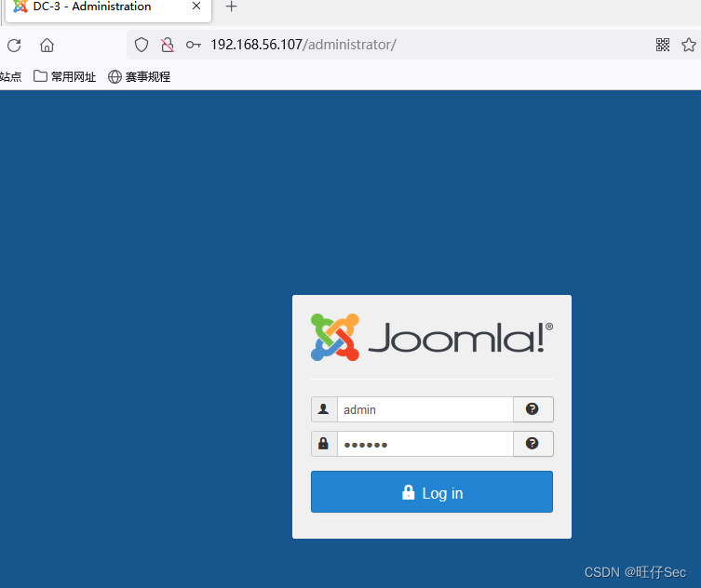Reload the page with the refresh icon

pos(14,46)
